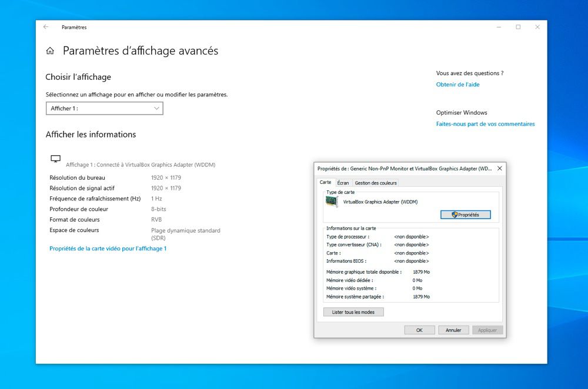Click the Mémoire vidéo système label

352,289
